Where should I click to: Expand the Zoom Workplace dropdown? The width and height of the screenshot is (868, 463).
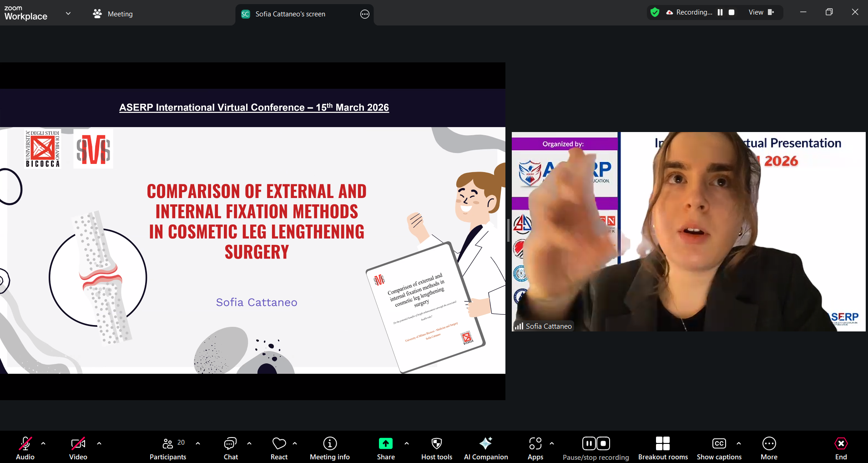[x=68, y=14]
